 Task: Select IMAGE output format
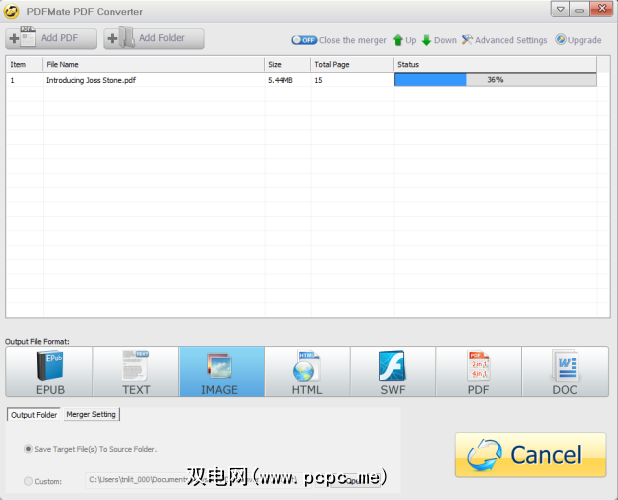pyautogui.click(x=222, y=372)
